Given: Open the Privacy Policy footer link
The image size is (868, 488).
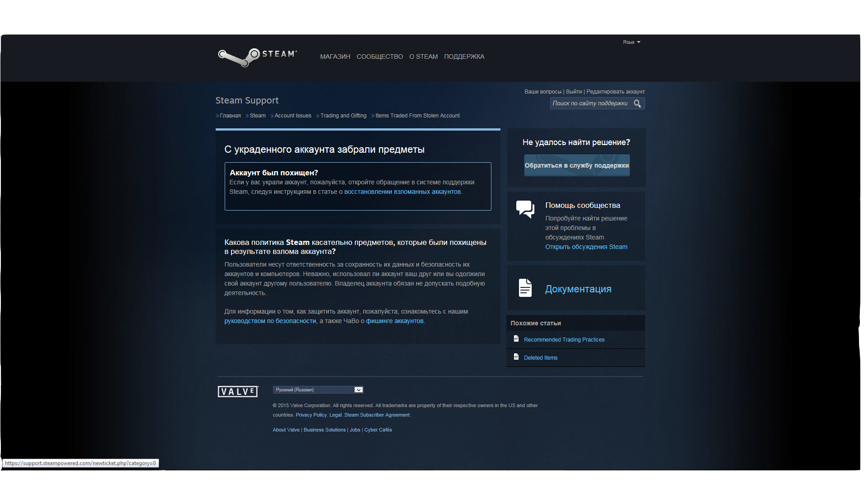Looking at the screenshot, I should coord(311,415).
